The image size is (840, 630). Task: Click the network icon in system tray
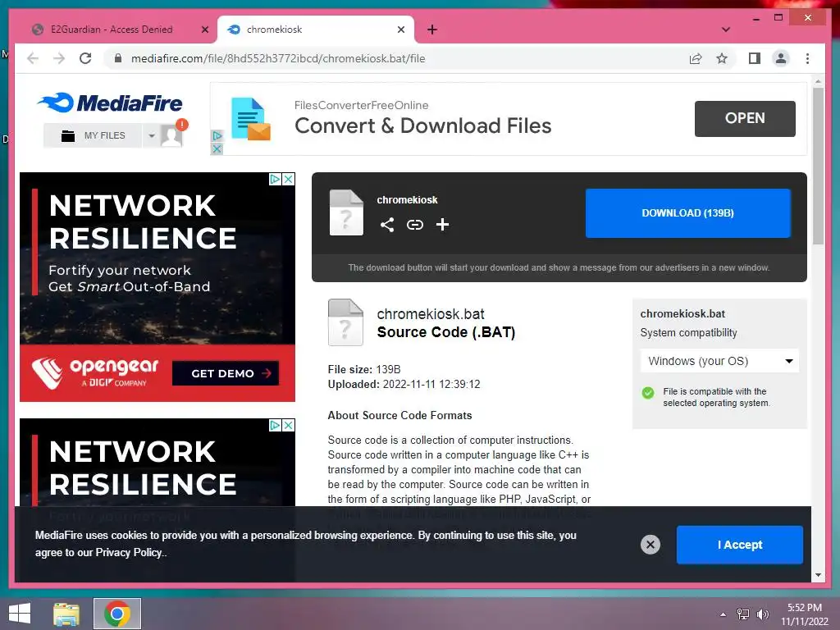tap(742, 614)
